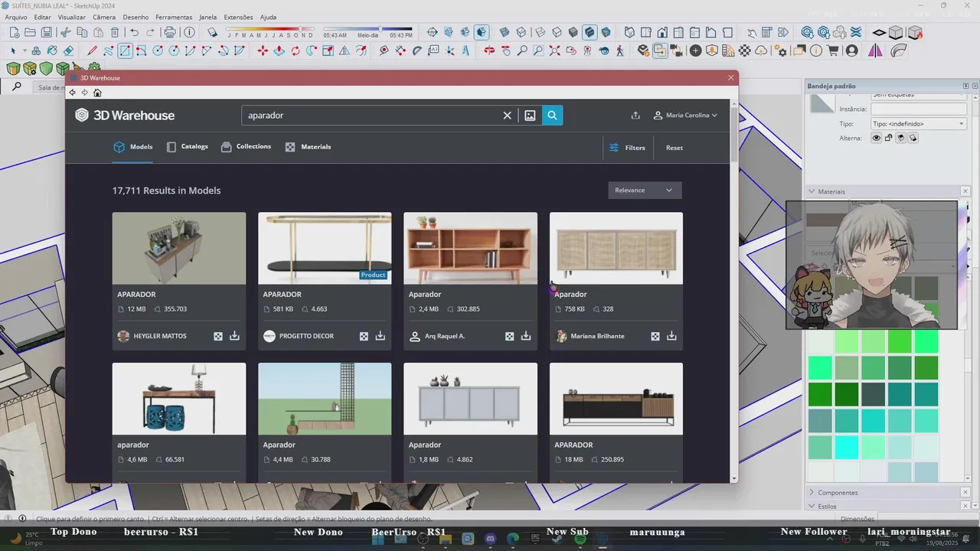Open the Select tool dropdown arrow

point(24,51)
